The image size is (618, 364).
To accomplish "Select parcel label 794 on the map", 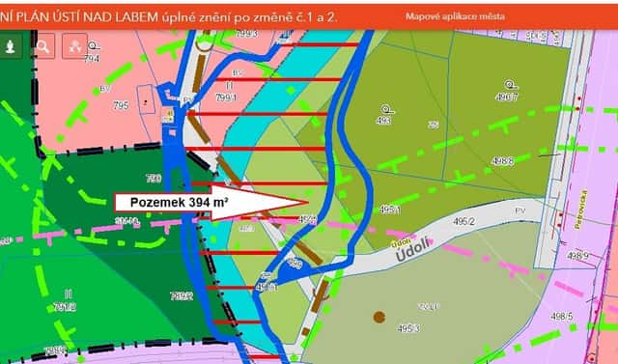I will pos(92,59).
